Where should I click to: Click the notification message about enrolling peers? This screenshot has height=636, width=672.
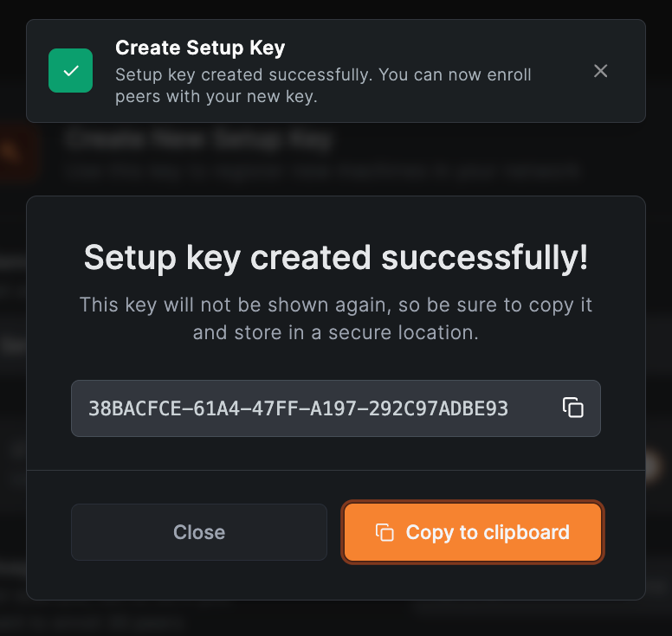[x=323, y=85]
